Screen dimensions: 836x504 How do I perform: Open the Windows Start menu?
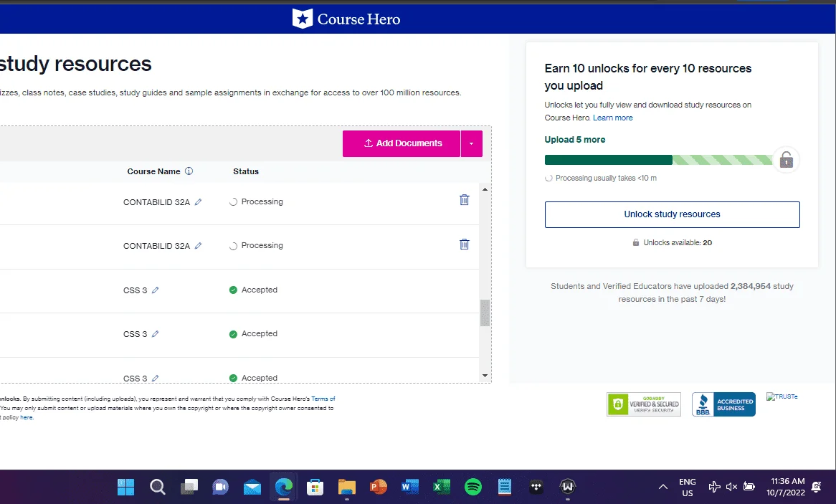pyautogui.click(x=125, y=487)
